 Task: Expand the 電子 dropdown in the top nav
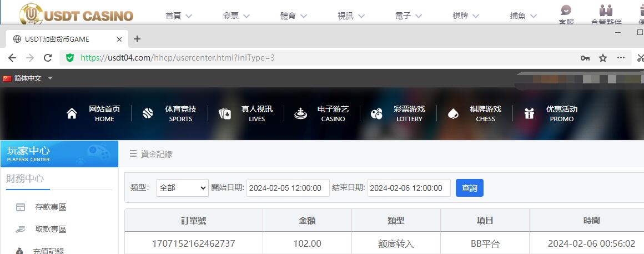[409, 16]
